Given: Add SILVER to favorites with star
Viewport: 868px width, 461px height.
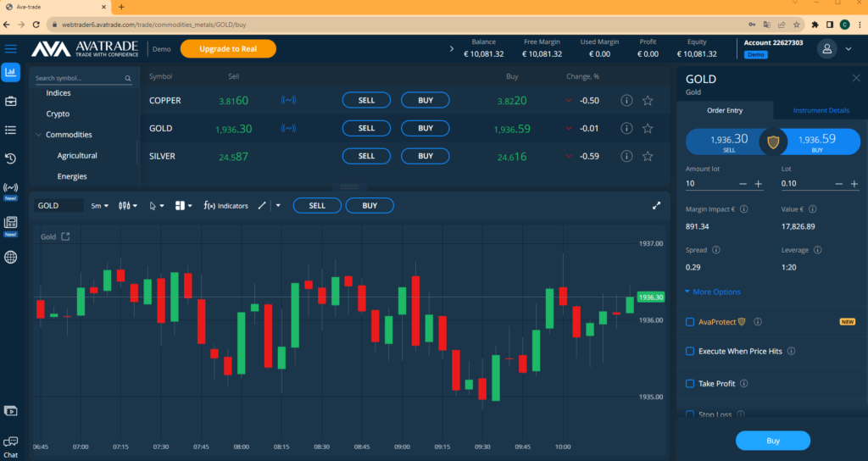Looking at the screenshot, I should 648,156.
